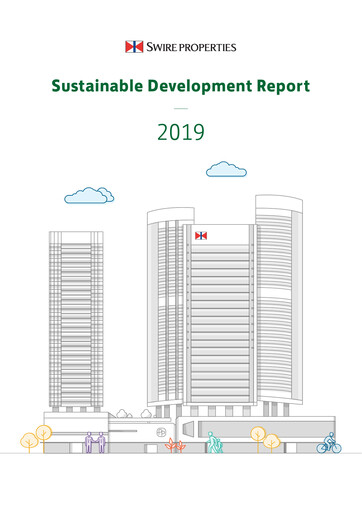Click the purple handshake people illustration
The width and height of the screenshot is (362, 512).
[95, 442]
